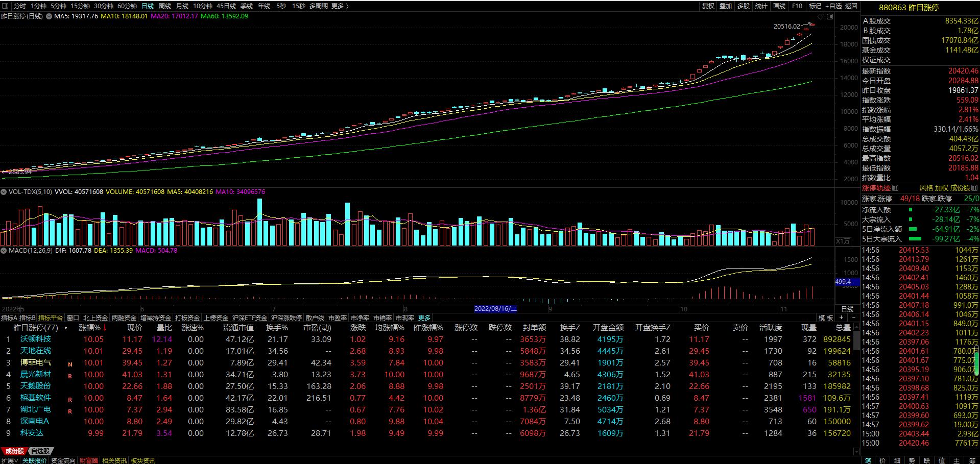Select the 势 tab at bottom right
This screenshot has height=464, width=980.
(912, 460)
